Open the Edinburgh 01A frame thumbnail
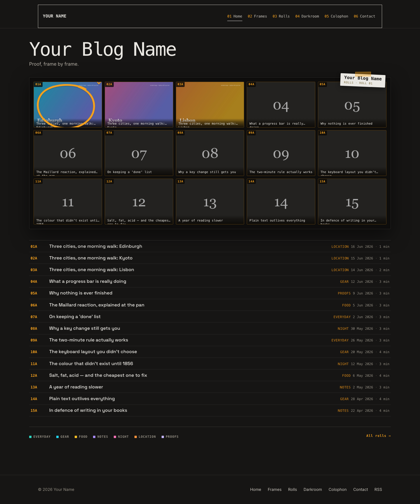 [68, 104]
